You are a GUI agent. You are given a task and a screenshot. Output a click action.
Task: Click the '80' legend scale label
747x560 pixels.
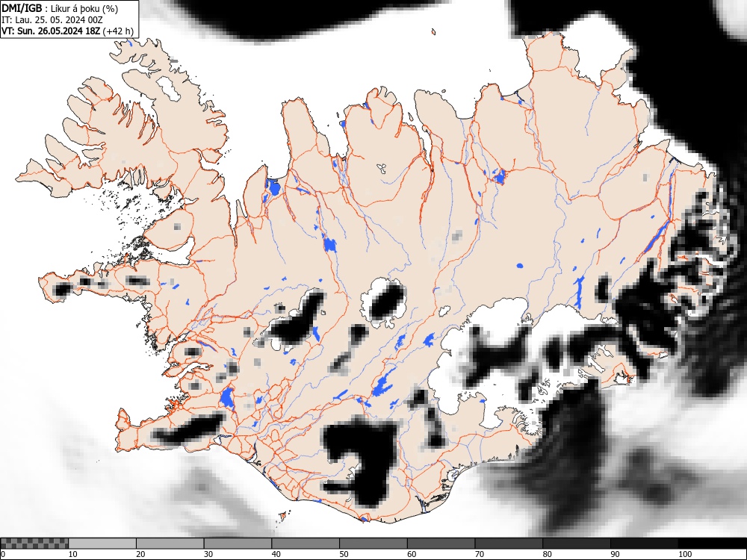pyautogui.click(x=547, y=554)
